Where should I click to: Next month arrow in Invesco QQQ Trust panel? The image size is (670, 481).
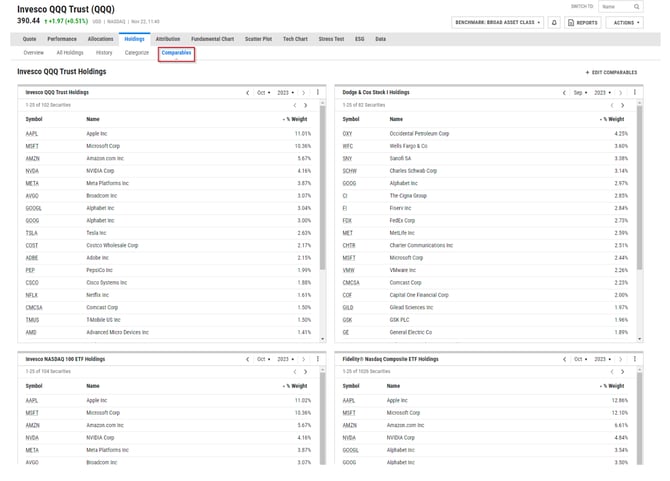point(303,93)
